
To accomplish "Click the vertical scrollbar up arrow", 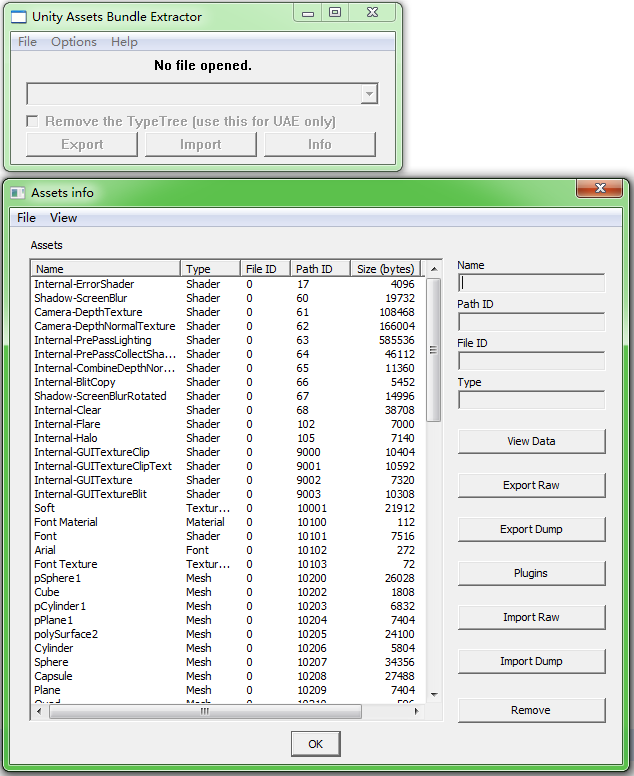I will point(434,269).
